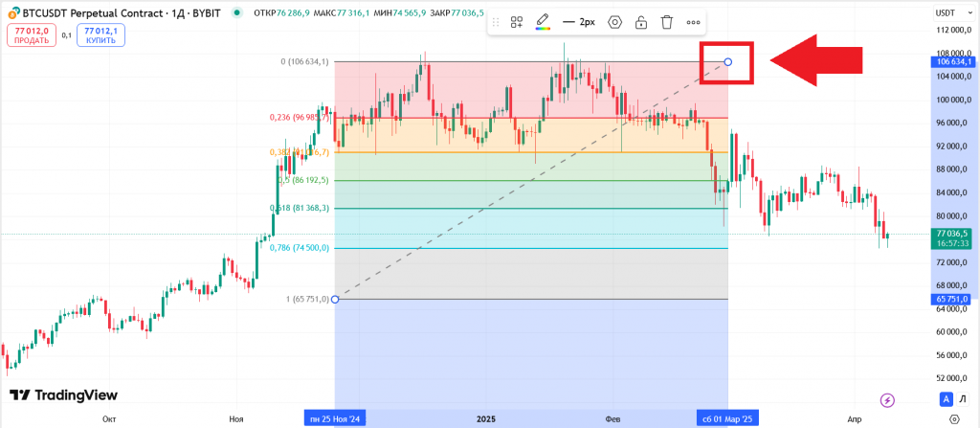Select the lower Fibonacci anchor point
980x428 pixels.
(334, 299)
